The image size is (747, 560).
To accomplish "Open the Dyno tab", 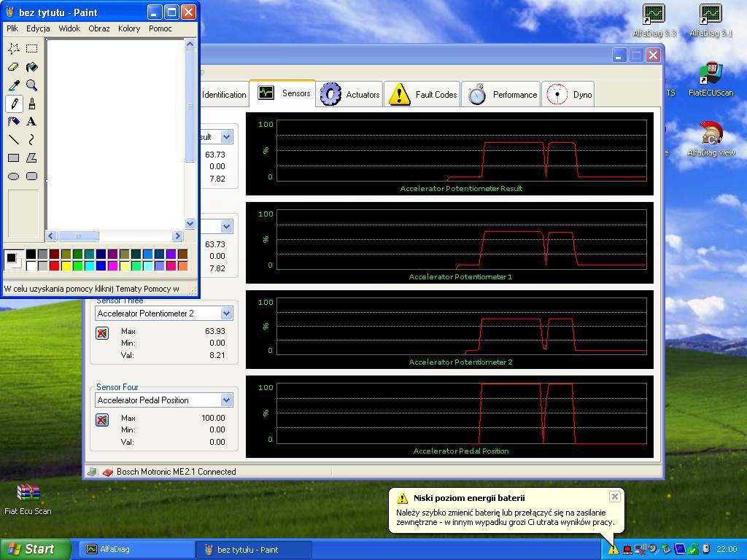I will (568, 94).
